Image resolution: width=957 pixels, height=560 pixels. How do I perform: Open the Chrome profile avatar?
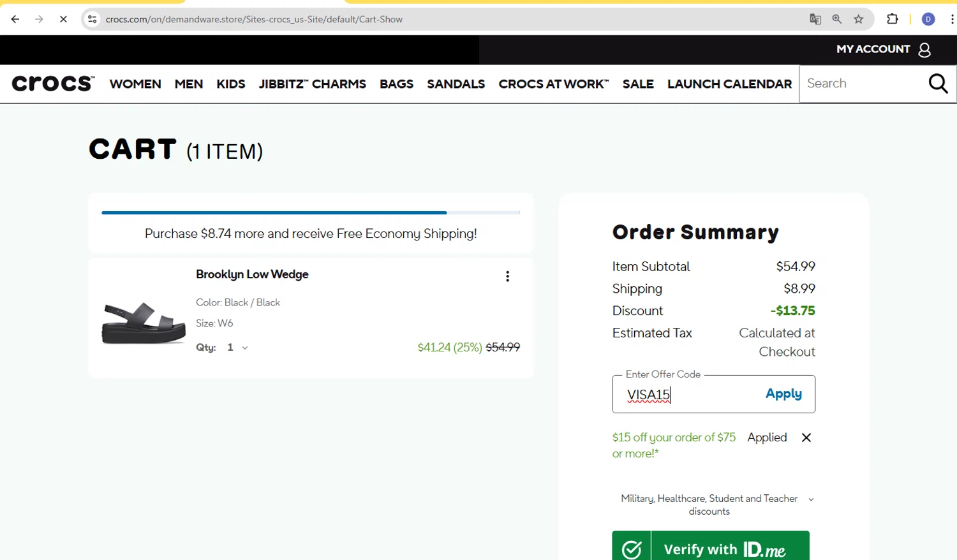(928, 19)
